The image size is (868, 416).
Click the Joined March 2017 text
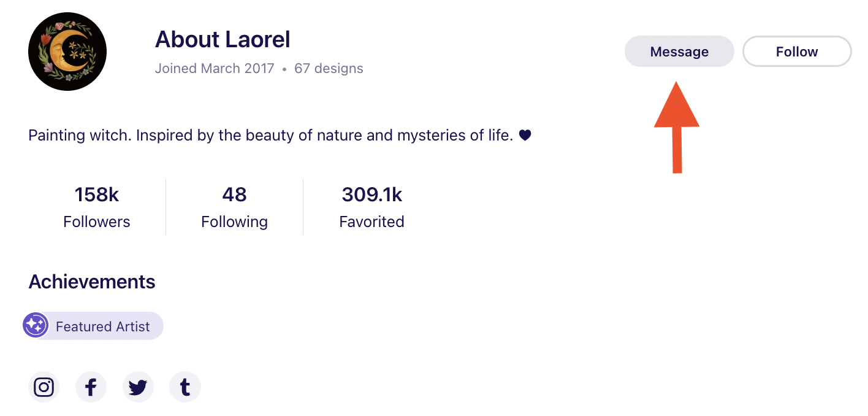click(215, 68)
